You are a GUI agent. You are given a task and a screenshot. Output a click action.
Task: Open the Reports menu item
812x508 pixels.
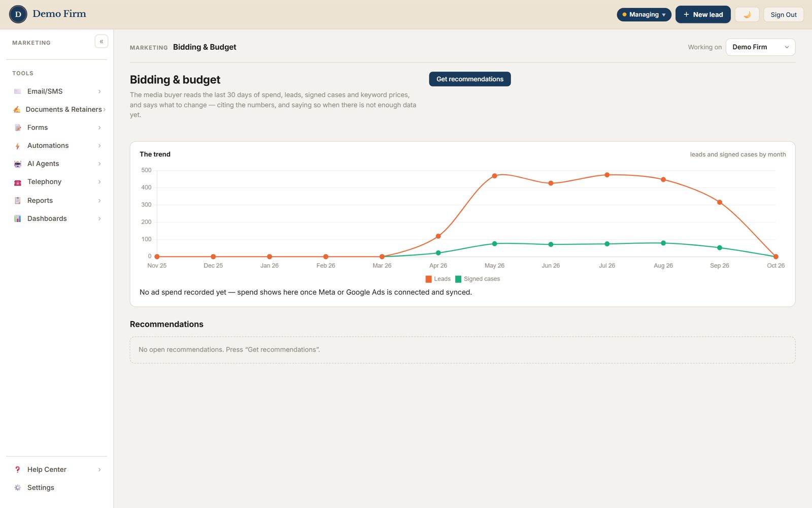[x=57, y=200]
